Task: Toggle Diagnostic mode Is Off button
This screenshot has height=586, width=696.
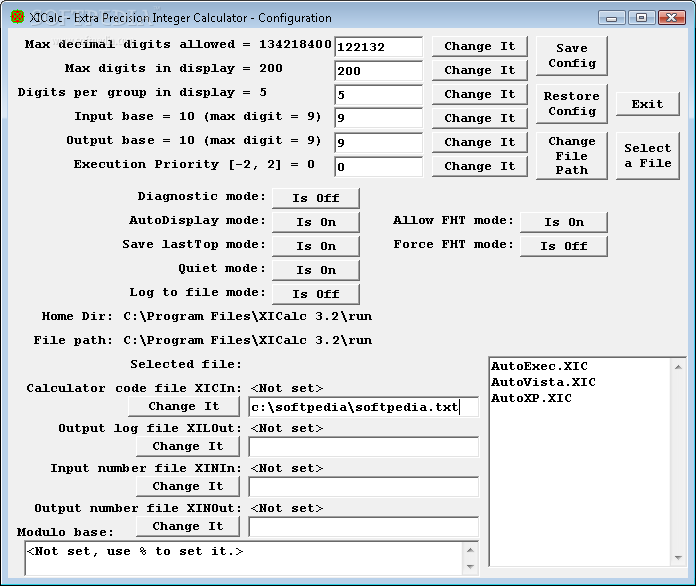Action: 316,198
